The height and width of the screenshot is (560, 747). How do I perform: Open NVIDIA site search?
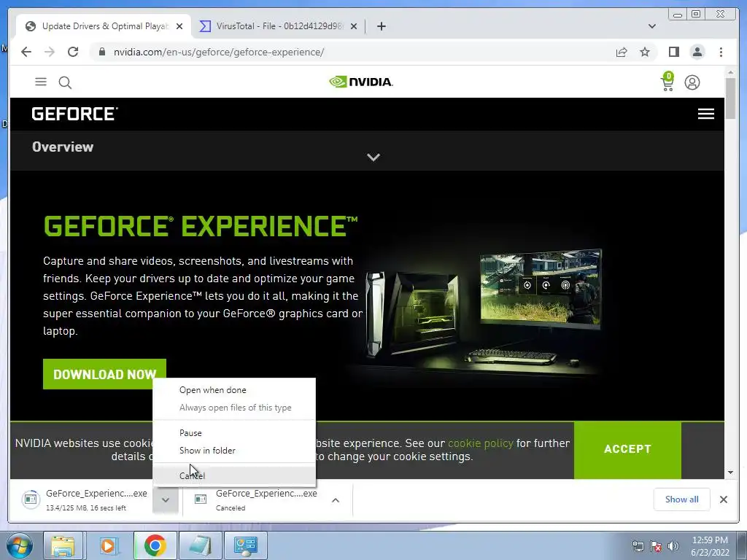pos(65,82)
